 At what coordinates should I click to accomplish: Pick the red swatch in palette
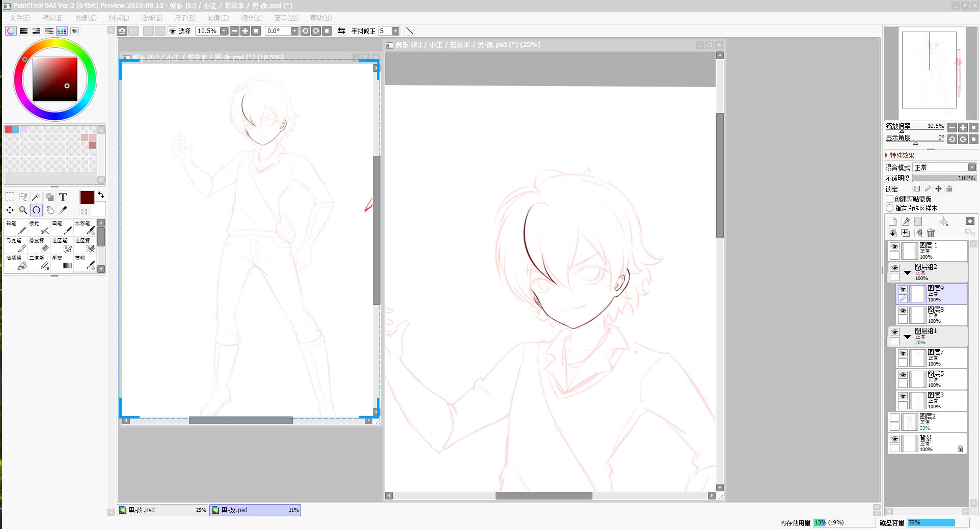[8, 130]
